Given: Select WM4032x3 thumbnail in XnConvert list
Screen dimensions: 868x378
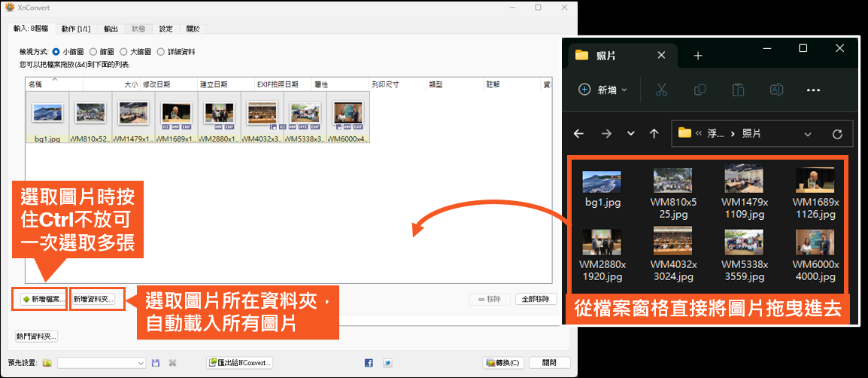Looking at the screenshot, I should pos(263,117).
